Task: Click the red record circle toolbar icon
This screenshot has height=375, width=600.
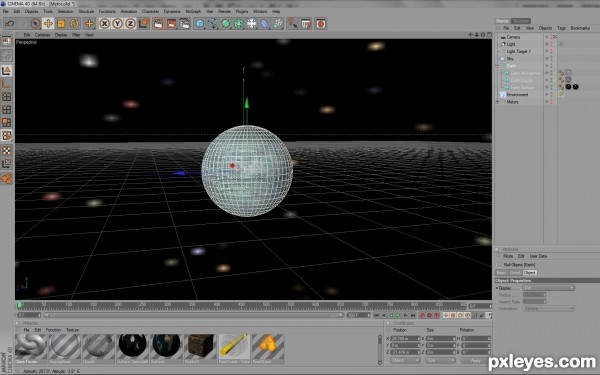Action: pos(321,24)
